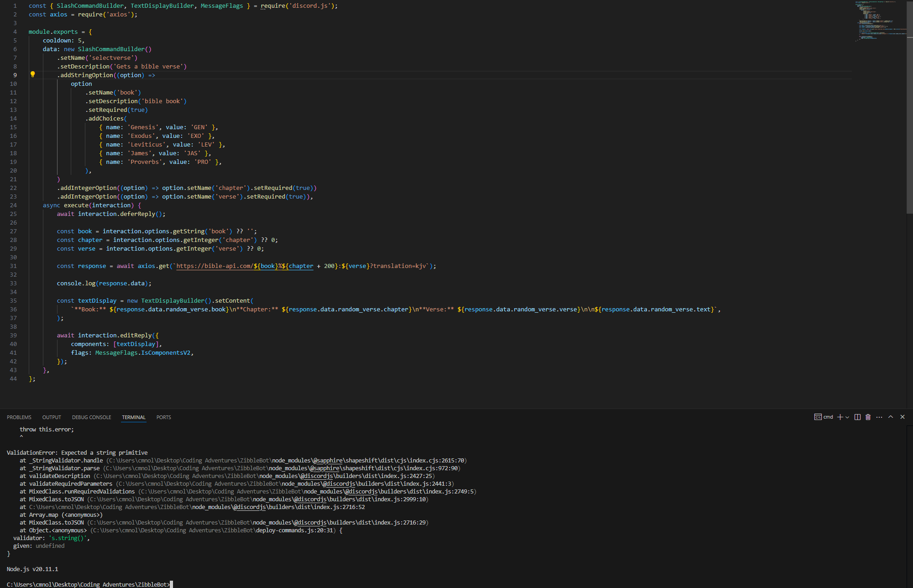Open the PORTS tab
Viewport: 913px width, 588px height.
click(163, 417)
